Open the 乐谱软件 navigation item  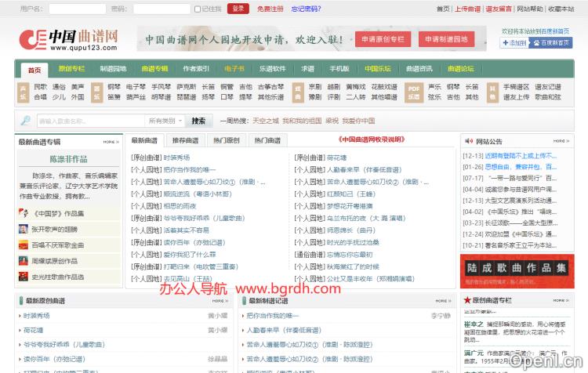pos(273,69)
